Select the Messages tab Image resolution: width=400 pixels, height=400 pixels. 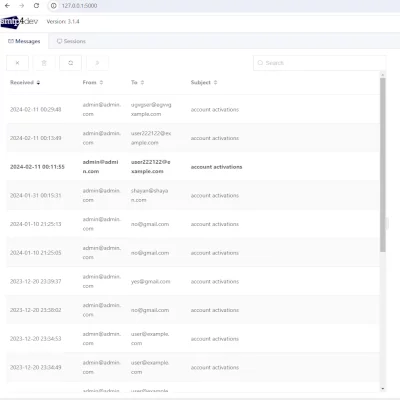(24, 41)
